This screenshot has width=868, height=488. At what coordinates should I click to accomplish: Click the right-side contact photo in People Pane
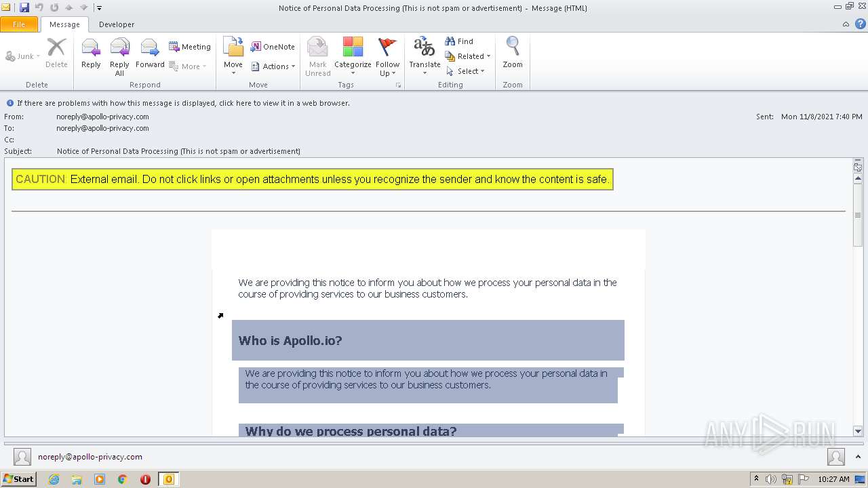coord(836,457)
